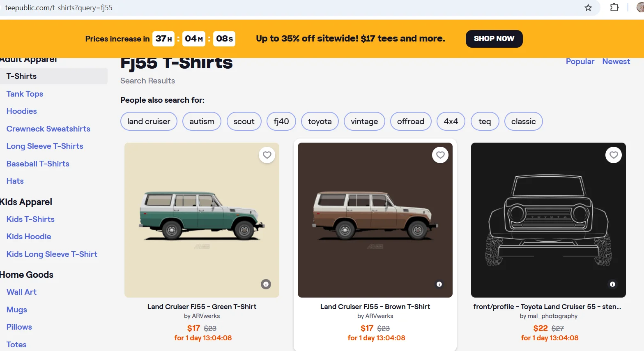Screen dimensions: 644x351
Task: Open info icon on the Green FJ55 image
Action: (x=266, y=284)
